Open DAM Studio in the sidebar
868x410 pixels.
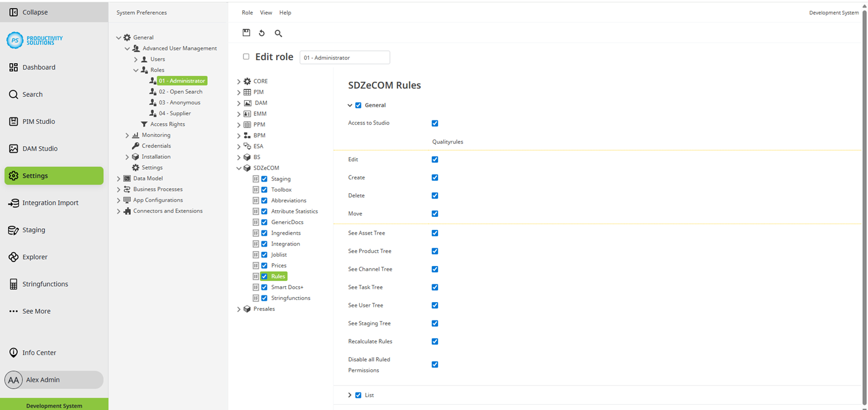click(x=40, y=149)
